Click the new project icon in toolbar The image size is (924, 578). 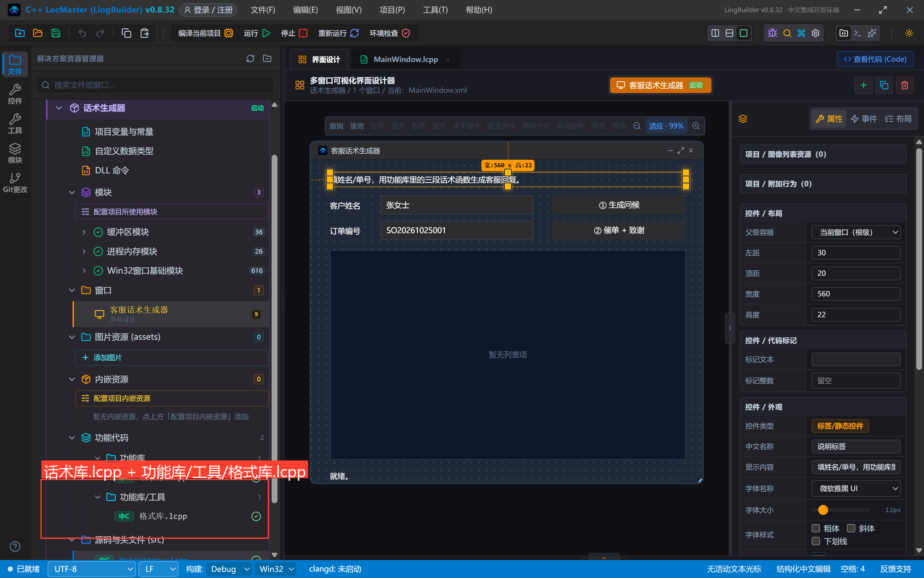click(x=20, y=33)
